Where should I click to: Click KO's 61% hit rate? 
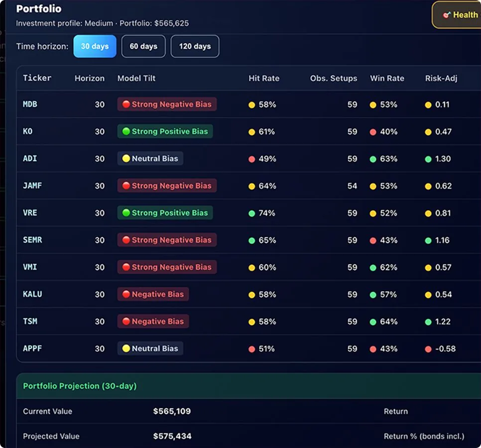pyautogui.click(x=266, y=131)
